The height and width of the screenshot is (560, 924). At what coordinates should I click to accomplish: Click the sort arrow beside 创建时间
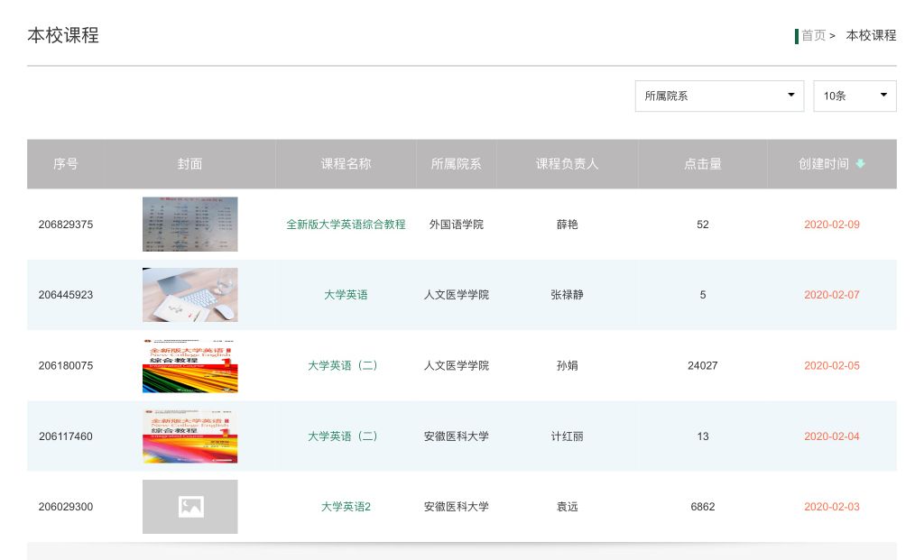click(860, 164)
